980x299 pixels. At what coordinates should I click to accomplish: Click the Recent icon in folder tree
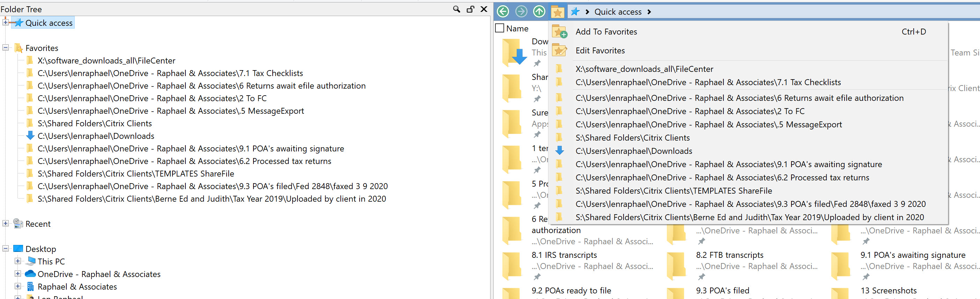pos(18,224)
